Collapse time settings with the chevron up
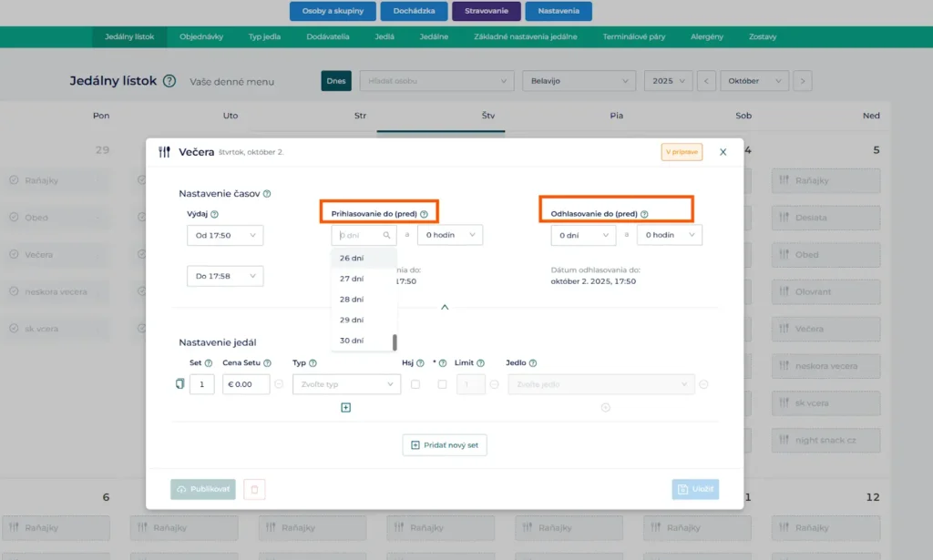 445,308
